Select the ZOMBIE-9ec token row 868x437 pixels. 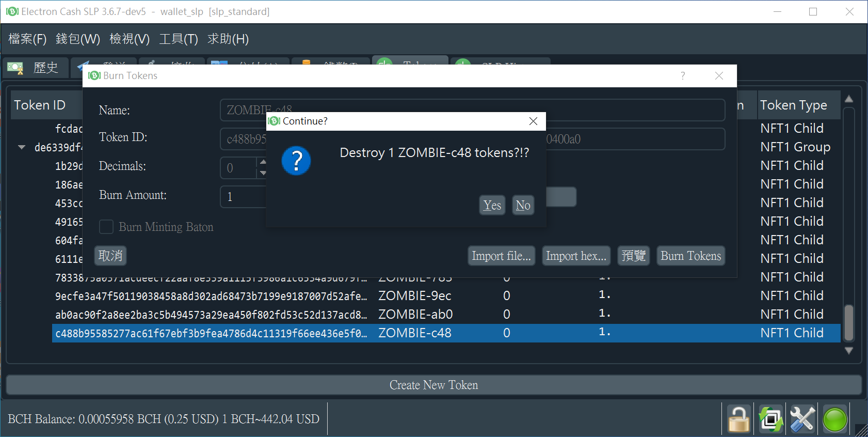[x=446, y=295]
